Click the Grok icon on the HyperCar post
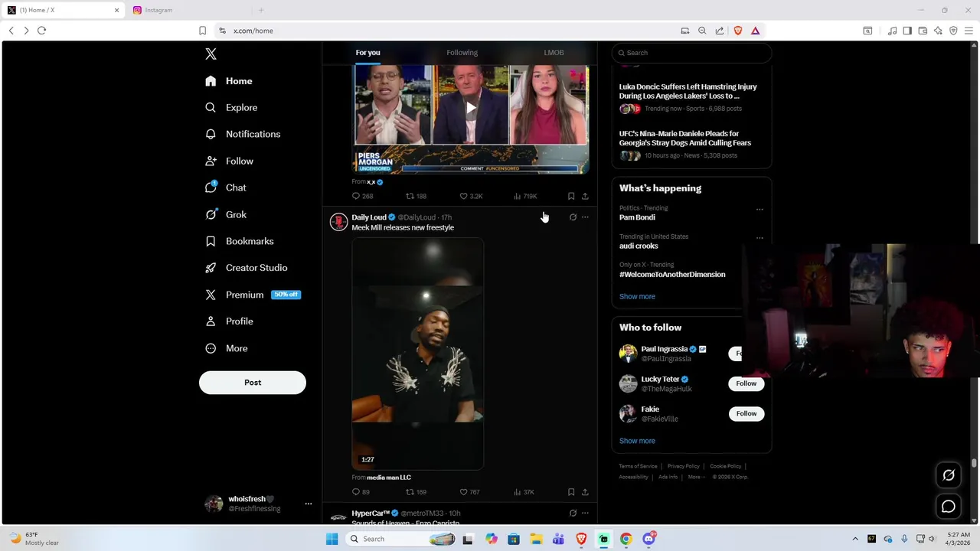This screenshot has height=551, width=980. [573, 513]
